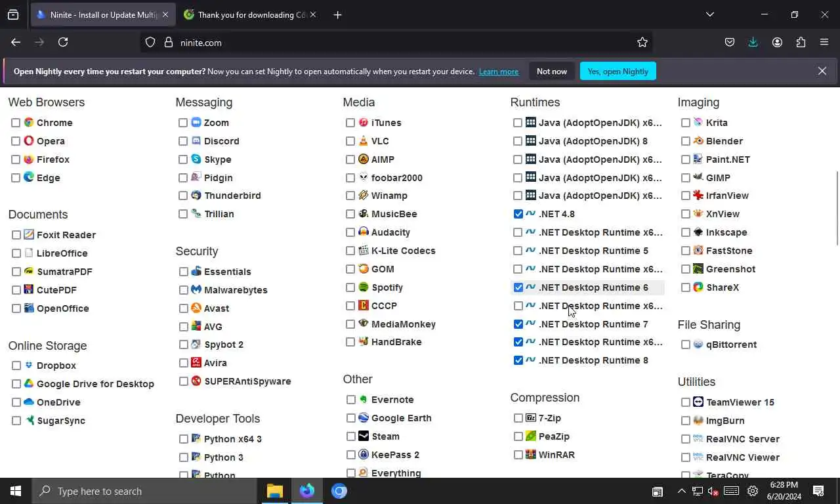Click the Opera logo icon
The height and width of the screenshot is (504, 840).
(x=29, y=141)
